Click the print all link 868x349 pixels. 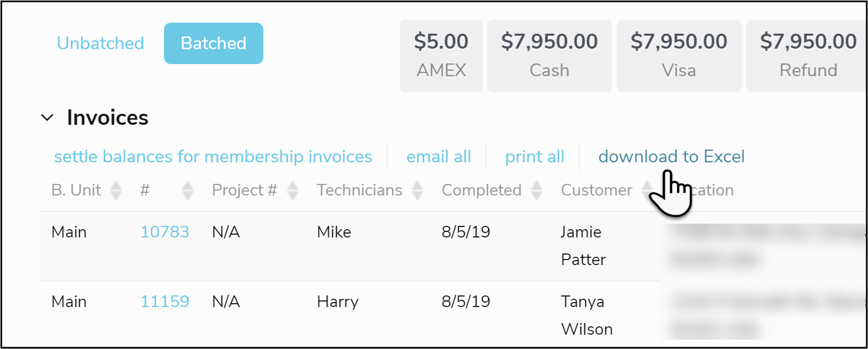click(x=534, y=157)
